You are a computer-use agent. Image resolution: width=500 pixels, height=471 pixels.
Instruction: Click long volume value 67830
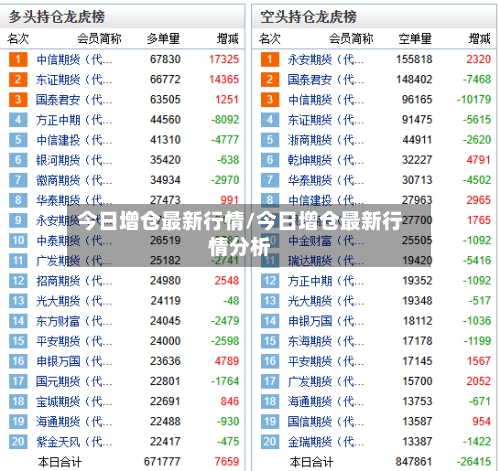click(165, 60)
